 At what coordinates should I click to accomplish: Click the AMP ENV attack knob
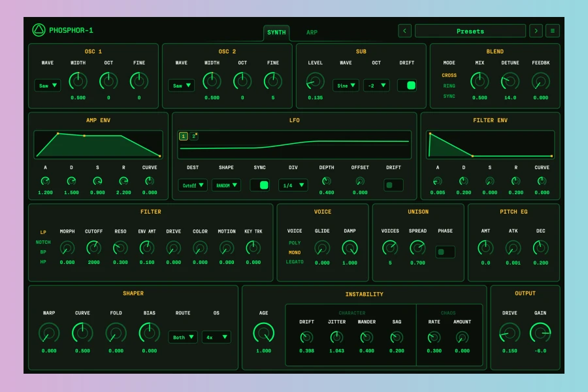45,181
